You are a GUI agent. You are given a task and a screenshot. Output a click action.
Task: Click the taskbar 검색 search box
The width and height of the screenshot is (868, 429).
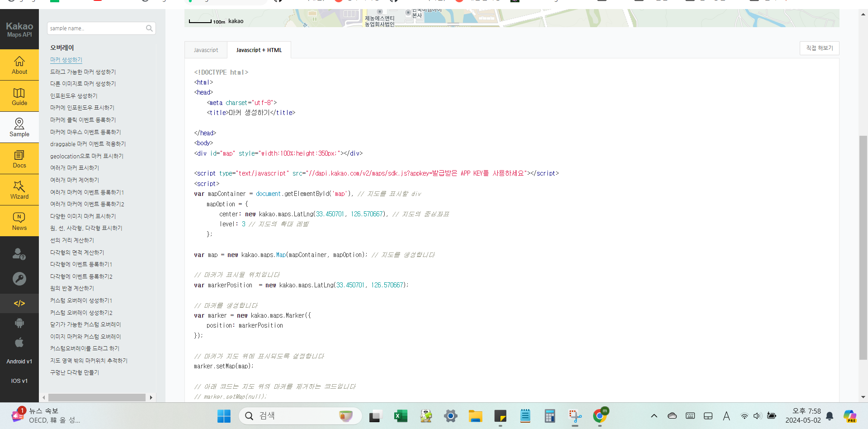point(300,416)
